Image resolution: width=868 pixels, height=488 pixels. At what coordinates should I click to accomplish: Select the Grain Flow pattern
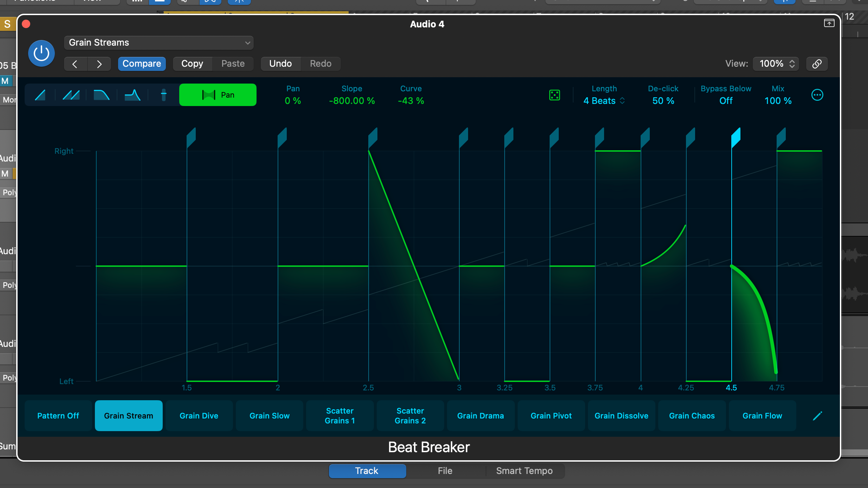tap(763, 416)
